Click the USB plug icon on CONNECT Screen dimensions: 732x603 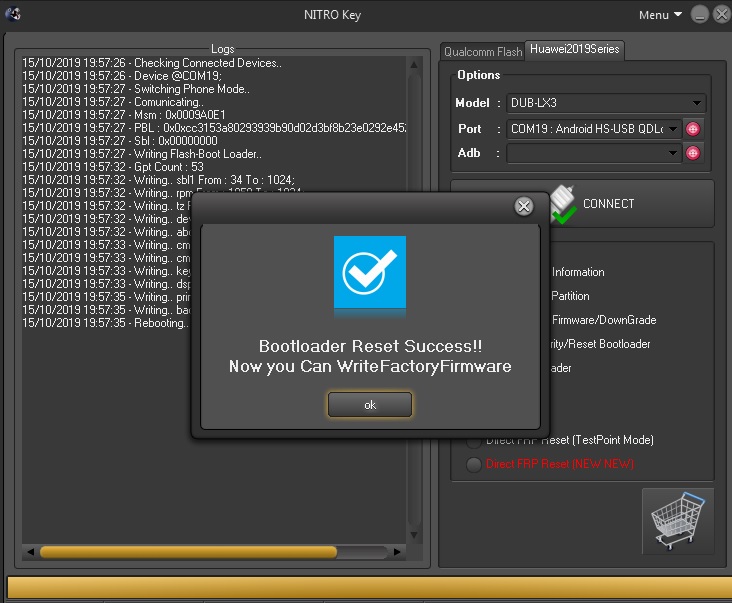pyautogui.click(x=563, y=204)
